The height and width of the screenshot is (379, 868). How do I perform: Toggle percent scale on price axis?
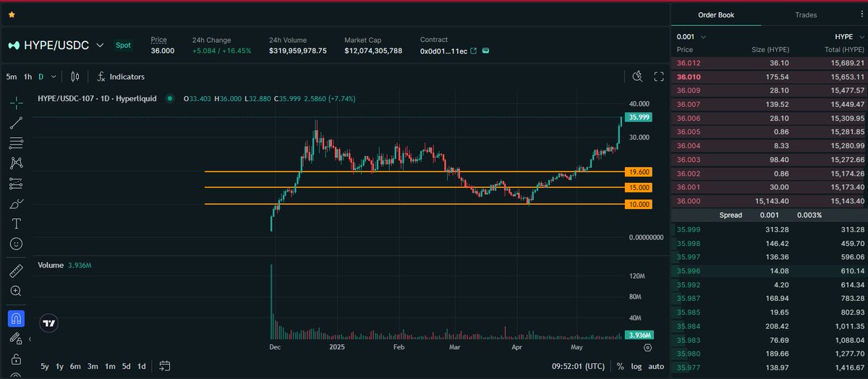[620, 366]
